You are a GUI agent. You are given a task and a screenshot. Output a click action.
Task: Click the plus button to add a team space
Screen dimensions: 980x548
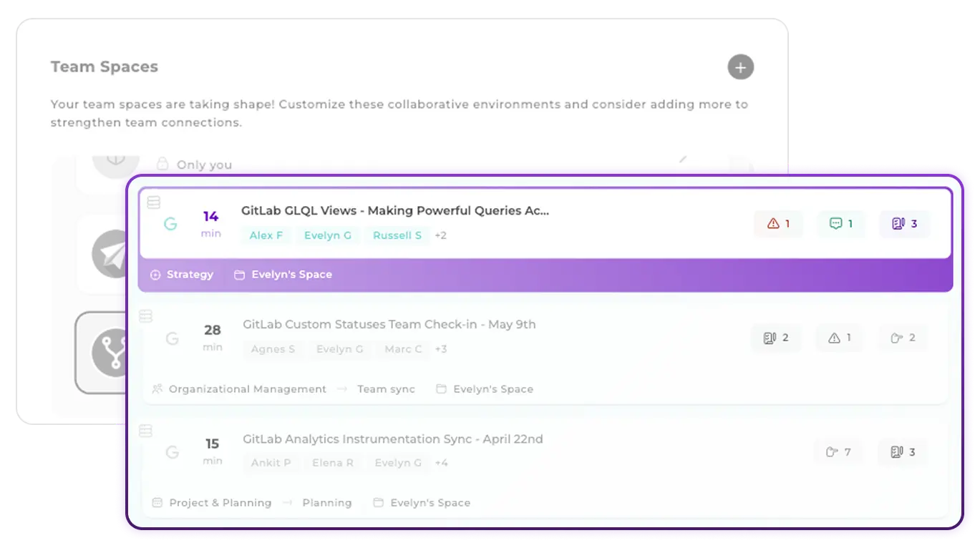pos(740,67)
